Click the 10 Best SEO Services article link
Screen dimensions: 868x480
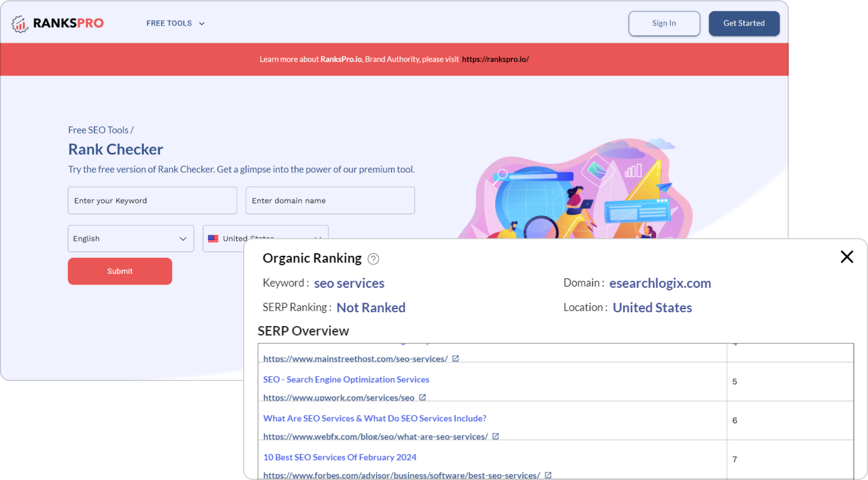(x=339, y=457)
